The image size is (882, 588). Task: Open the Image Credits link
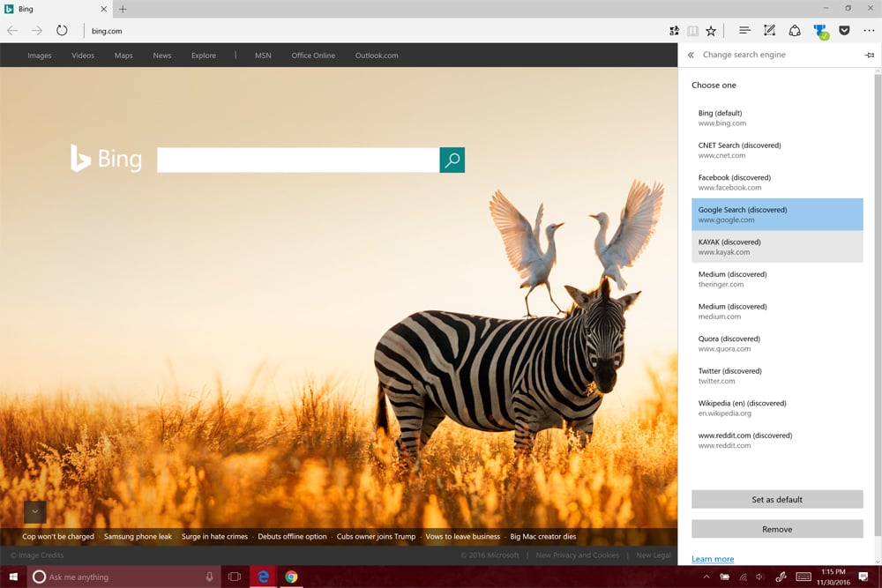coord(37,555)
